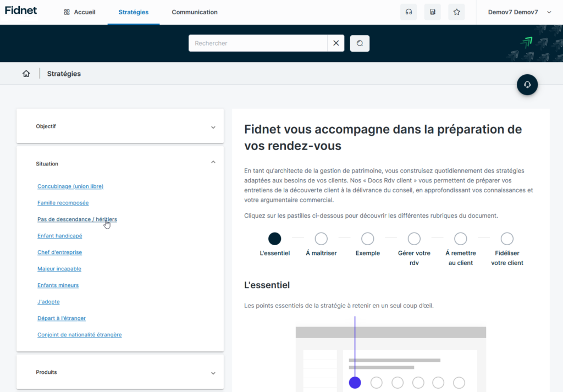The image size is (563, 392).
Task: Click the search magnifier button
Action: [x=360, y=43]
